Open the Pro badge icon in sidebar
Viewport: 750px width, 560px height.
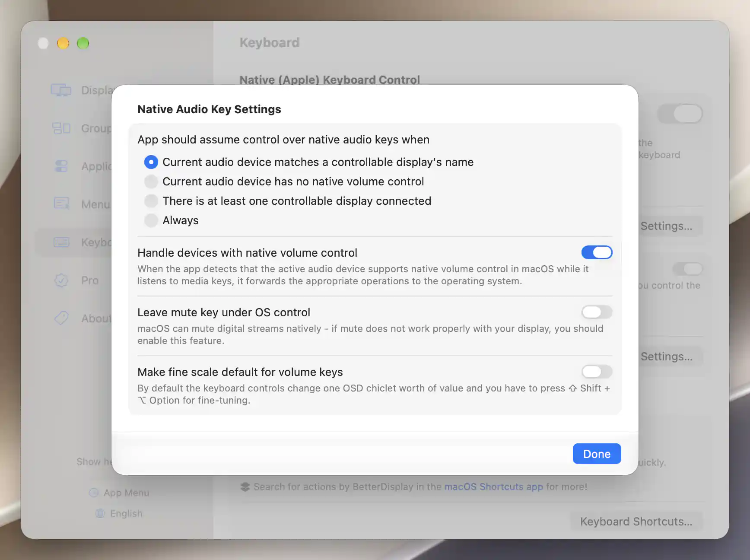click(61, 280)
